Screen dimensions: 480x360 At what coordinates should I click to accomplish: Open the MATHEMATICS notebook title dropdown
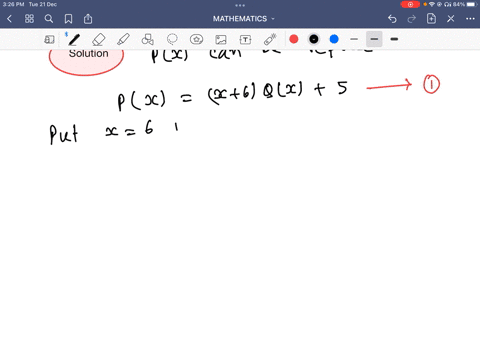pyautogui.click(x=244, y=19)
